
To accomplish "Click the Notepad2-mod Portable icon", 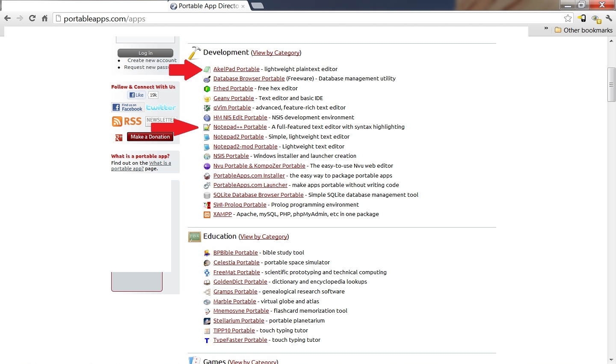I will coord(207,147).
